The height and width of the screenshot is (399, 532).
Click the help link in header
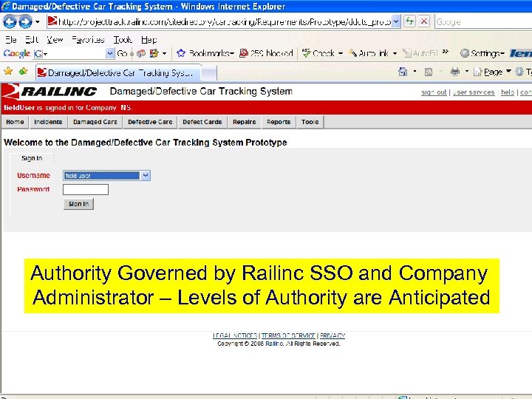click(x=507, y=92)
